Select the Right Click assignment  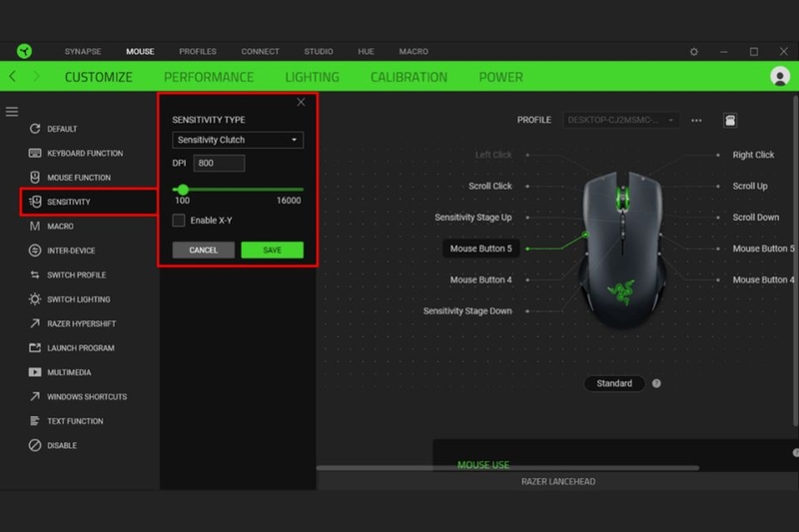753,155
